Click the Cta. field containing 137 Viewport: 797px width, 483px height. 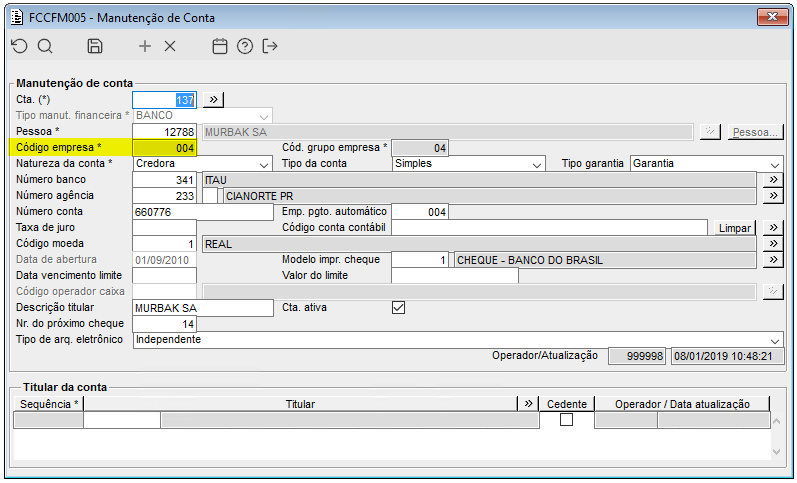click(165, 100)
